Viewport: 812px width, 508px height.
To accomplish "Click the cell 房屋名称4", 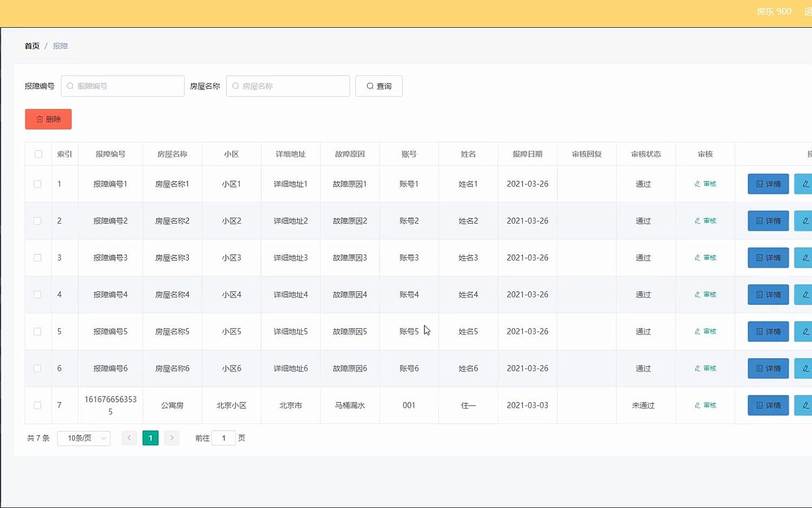I will pyautogui.click(x=172, y=295).
